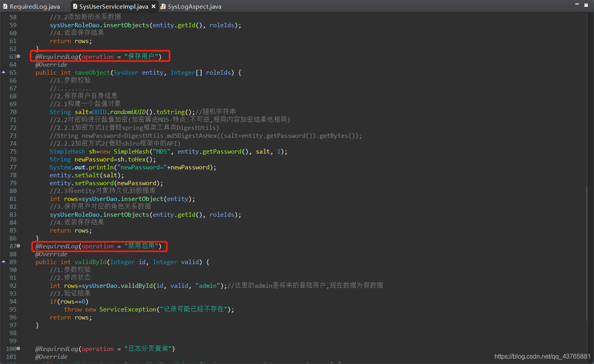Click the "禁用启用" string literal
Image resolution: width=594 pixels, height=364 pixels.
(141, 246)
